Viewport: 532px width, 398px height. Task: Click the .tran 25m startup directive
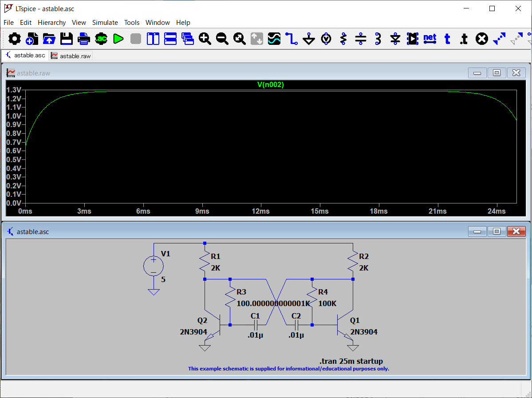351,361
